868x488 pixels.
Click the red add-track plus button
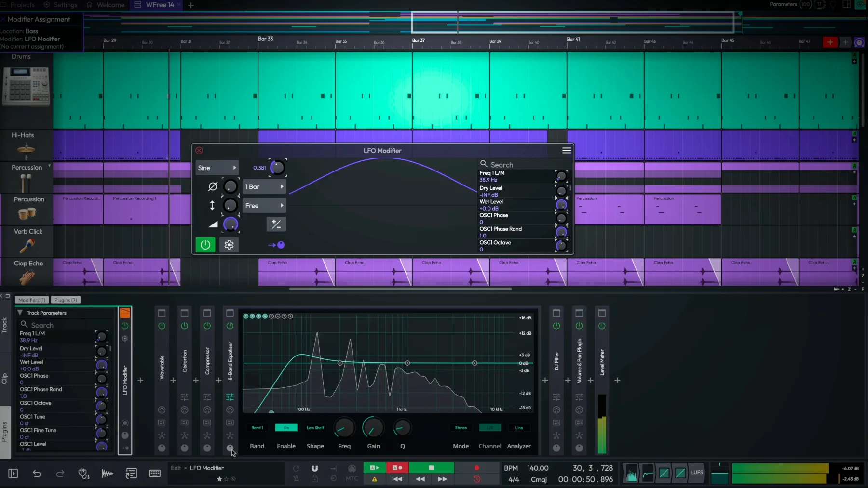pos(830,42)
